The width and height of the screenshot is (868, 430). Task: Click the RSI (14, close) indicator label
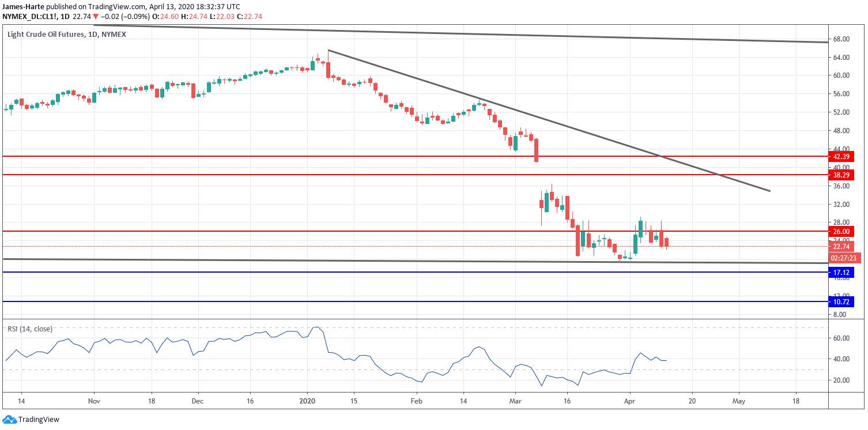(x=29, y=329)
